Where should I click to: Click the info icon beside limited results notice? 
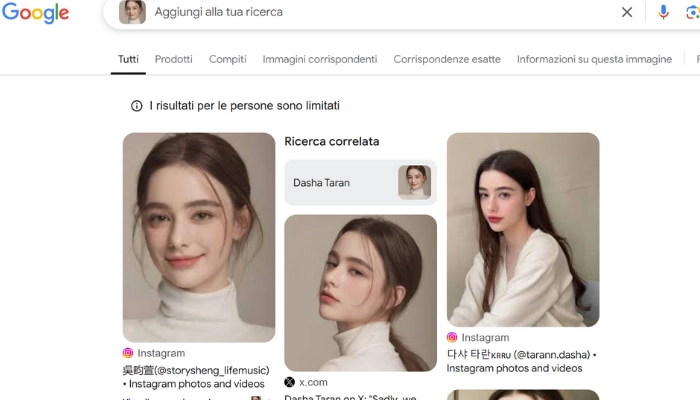click(x=137, y=106)
